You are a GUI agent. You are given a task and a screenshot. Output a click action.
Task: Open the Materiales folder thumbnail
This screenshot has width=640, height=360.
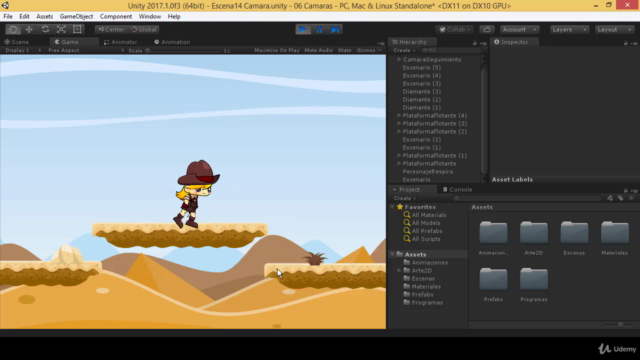coord(615,233)
